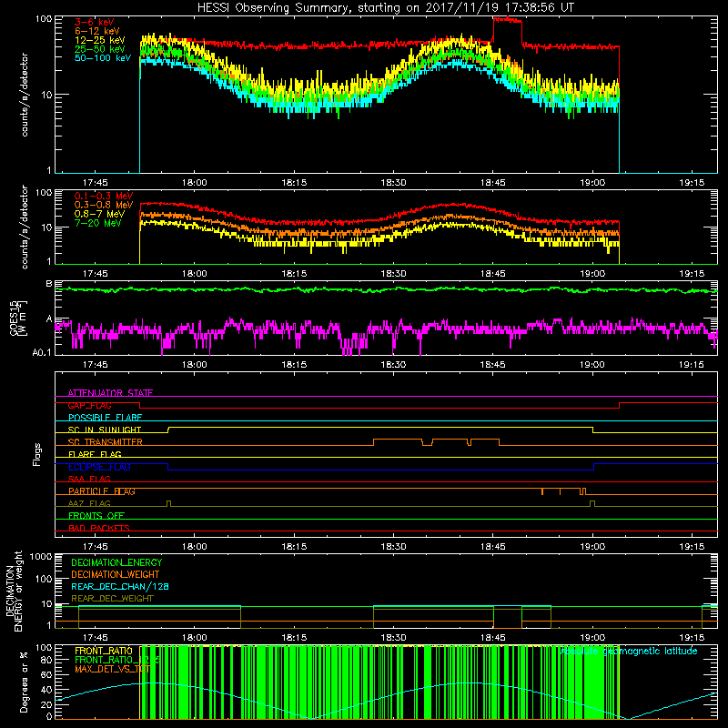Click the REAR_DEC_WEIGHT legend label

coord(112,599)
